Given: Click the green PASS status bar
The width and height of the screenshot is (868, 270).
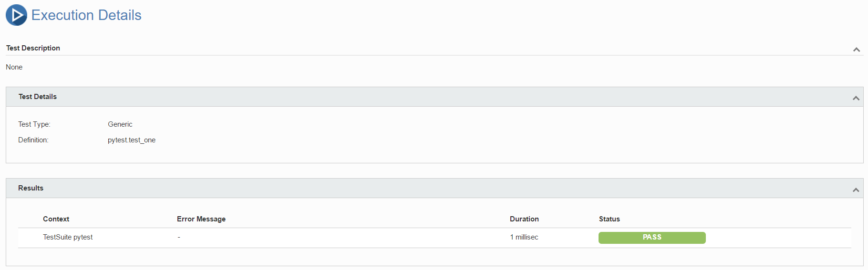Looking at the screenshot, I should (652, 238).
